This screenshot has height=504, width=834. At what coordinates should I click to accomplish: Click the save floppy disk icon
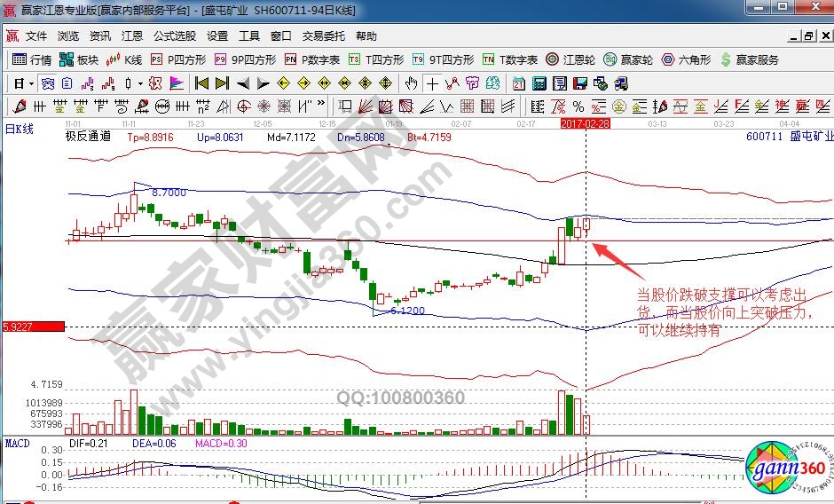580,83
